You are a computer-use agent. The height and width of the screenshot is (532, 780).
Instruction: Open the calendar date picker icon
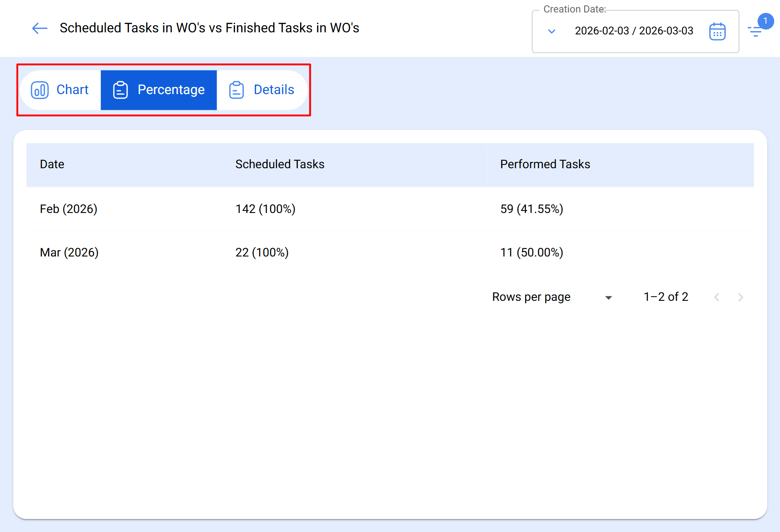pos(717,31)
